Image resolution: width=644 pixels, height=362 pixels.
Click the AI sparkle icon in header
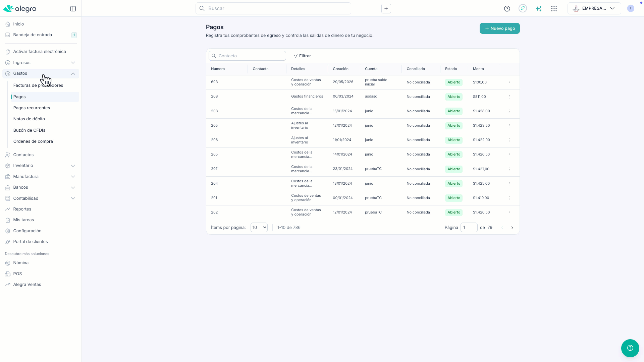coord(538,9)
